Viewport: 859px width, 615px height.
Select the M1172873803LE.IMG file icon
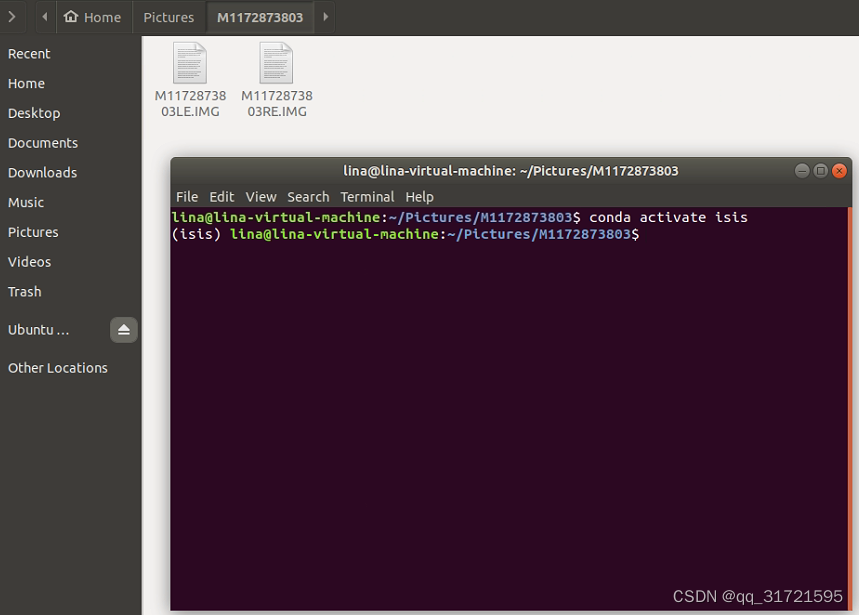tap(190, 63)
